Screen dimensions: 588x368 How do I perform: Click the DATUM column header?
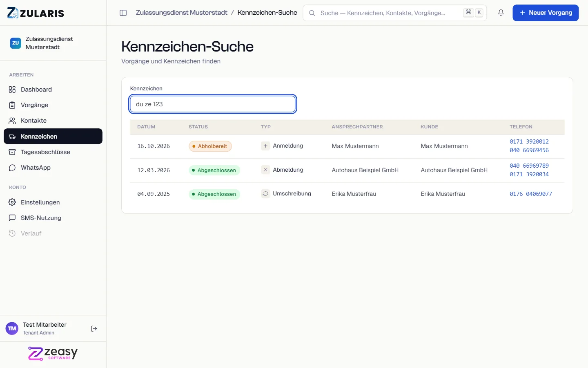(146, 127)
